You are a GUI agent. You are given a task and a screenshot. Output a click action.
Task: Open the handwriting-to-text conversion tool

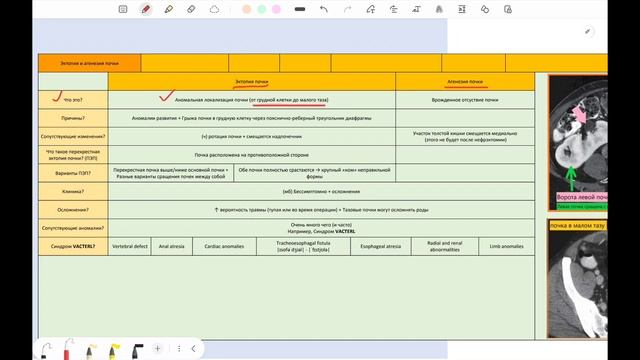click(416, 9)
